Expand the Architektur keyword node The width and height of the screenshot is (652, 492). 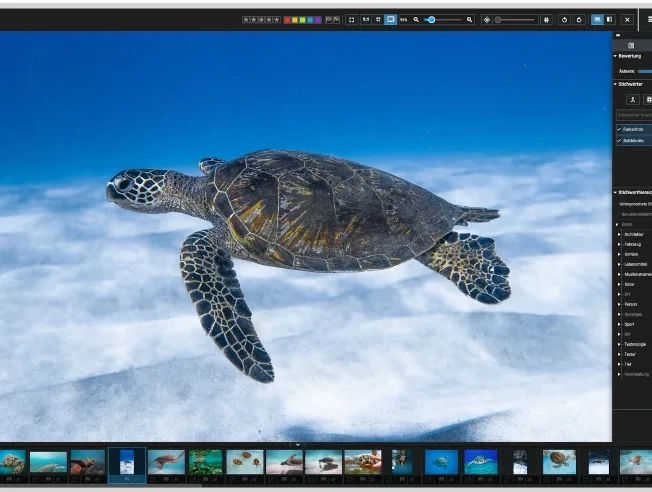coord(619,234)
